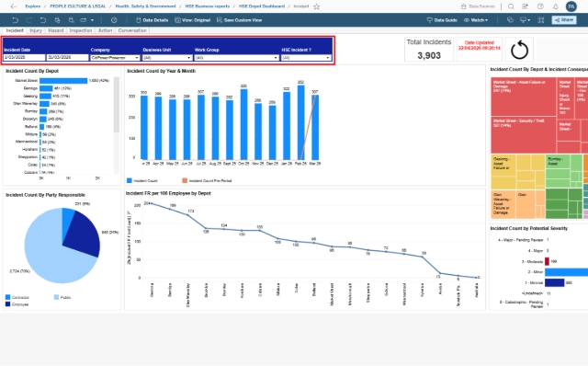The height and width of the screenshot is (366, 588).
Task: Open Health, Safety & Environment breadcrumb
Action: [145, 6]
